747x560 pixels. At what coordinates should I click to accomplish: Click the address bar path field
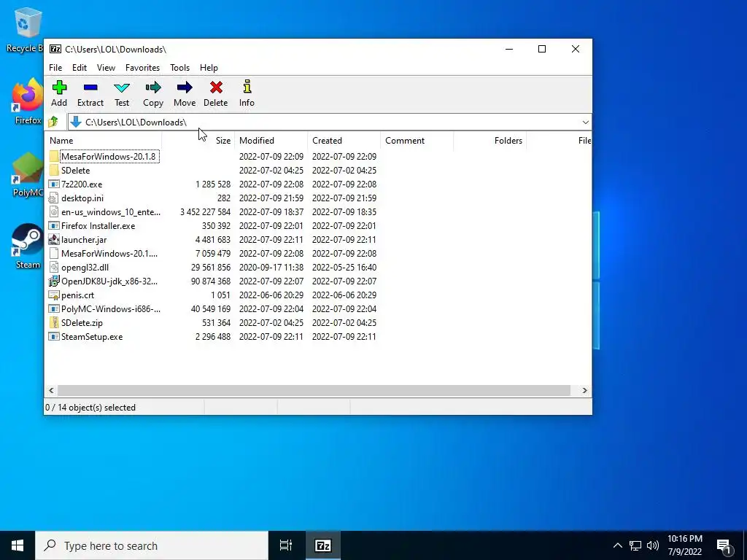click(x=330, y=122)
